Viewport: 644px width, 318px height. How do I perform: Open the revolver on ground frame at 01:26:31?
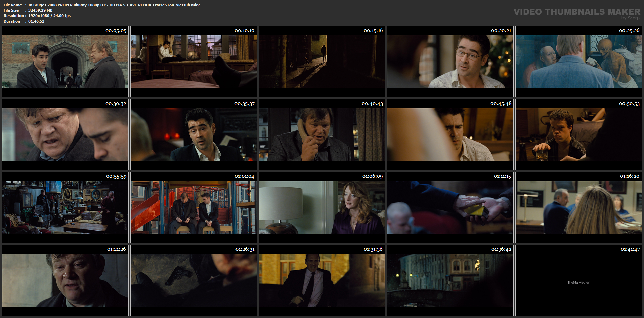[x=194, y=280]
